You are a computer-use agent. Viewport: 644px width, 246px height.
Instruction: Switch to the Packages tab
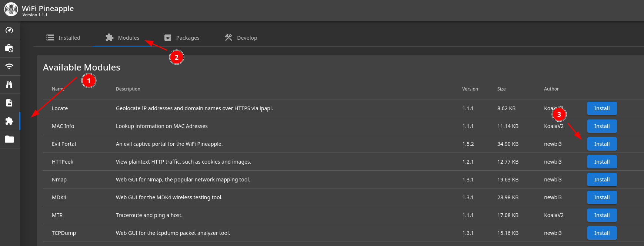coord(182,38)
